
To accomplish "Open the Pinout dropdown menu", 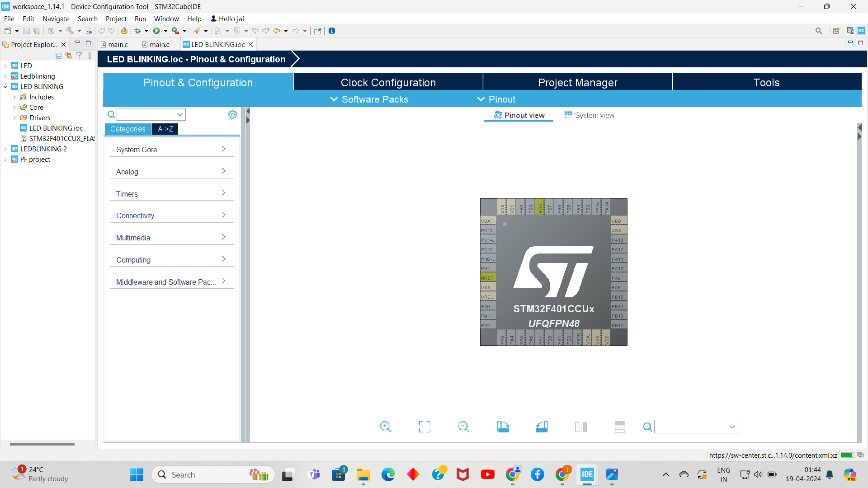I will pos(496,99).
